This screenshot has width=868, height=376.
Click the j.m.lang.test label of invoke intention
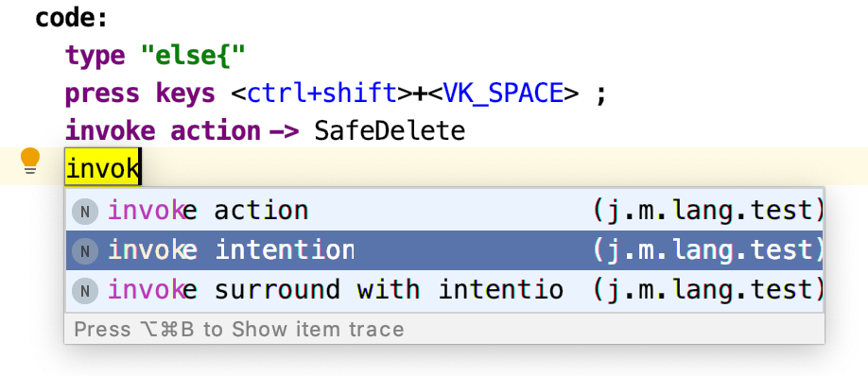[708, 250]
